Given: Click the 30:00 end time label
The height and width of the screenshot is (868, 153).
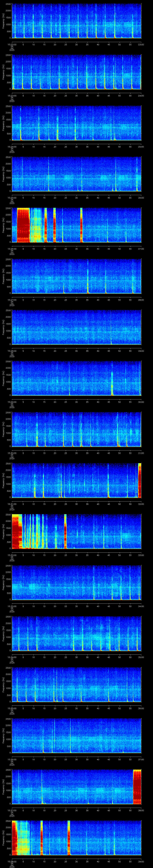Looking at the screenshot, I should (x=141, y=402).
